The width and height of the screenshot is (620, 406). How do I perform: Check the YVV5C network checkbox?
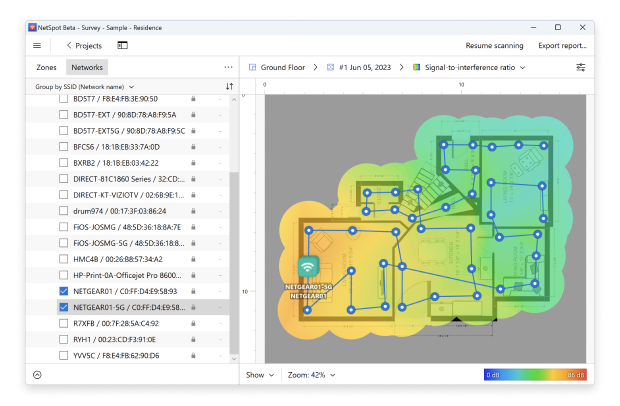coord(63,355)
